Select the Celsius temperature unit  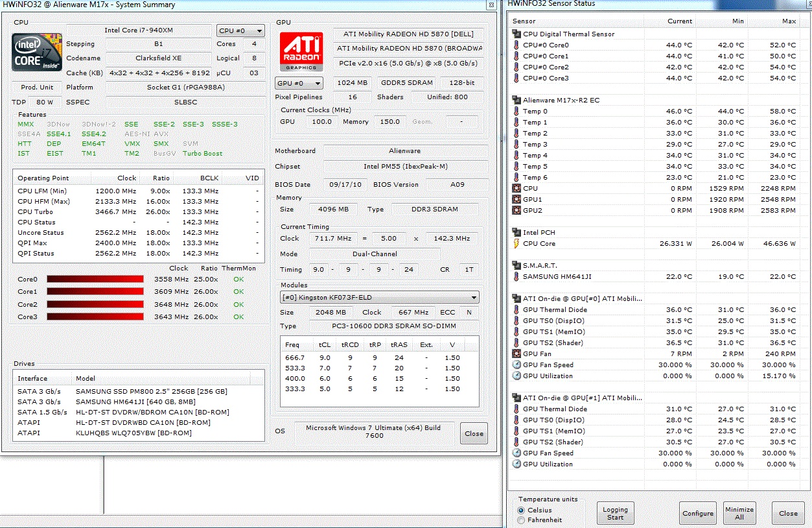click(521, 510)
